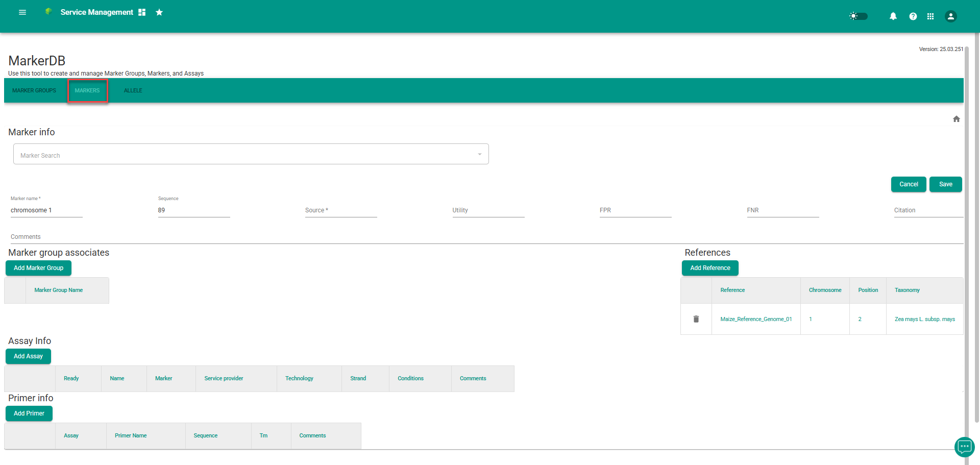The height and width of the screenshot is (465, 980).
Task: Click the Source input field
Action: (x=340, y=210)
